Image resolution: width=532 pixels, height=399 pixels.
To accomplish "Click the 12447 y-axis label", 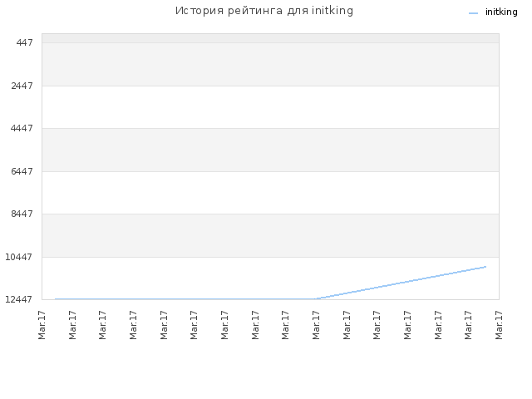I will (x=19, y=299).
